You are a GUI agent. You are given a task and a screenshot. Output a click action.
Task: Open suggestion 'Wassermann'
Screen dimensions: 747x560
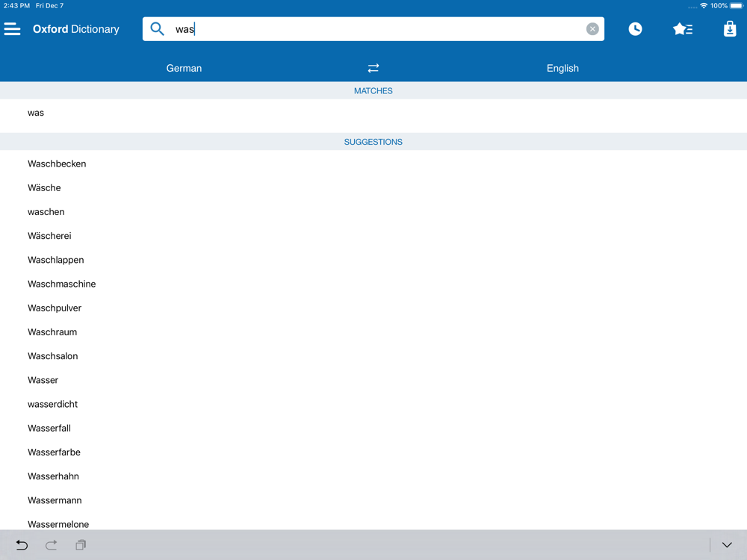373,500
